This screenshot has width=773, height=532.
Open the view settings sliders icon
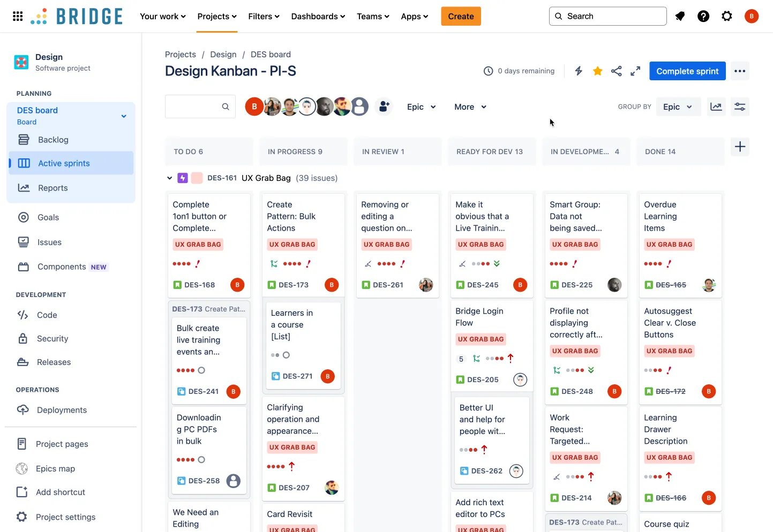740,107
